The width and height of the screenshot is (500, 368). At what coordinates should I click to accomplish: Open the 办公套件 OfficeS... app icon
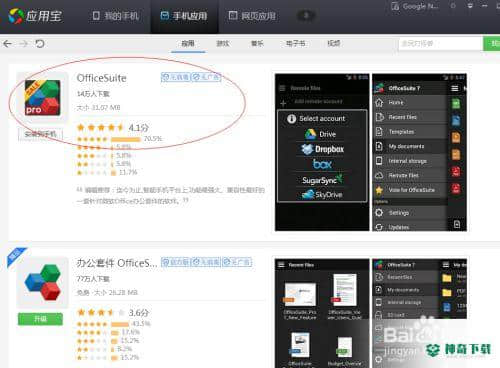click(43, 282)
